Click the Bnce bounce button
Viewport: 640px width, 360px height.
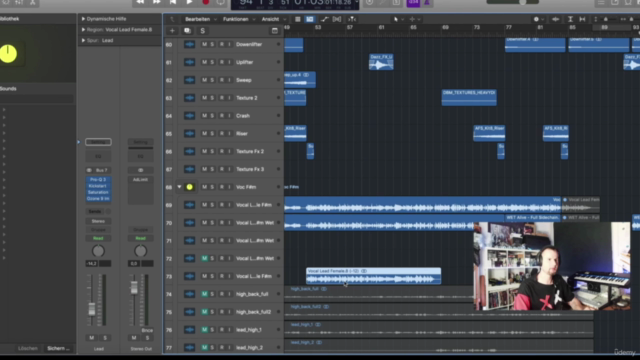[147, 330]
